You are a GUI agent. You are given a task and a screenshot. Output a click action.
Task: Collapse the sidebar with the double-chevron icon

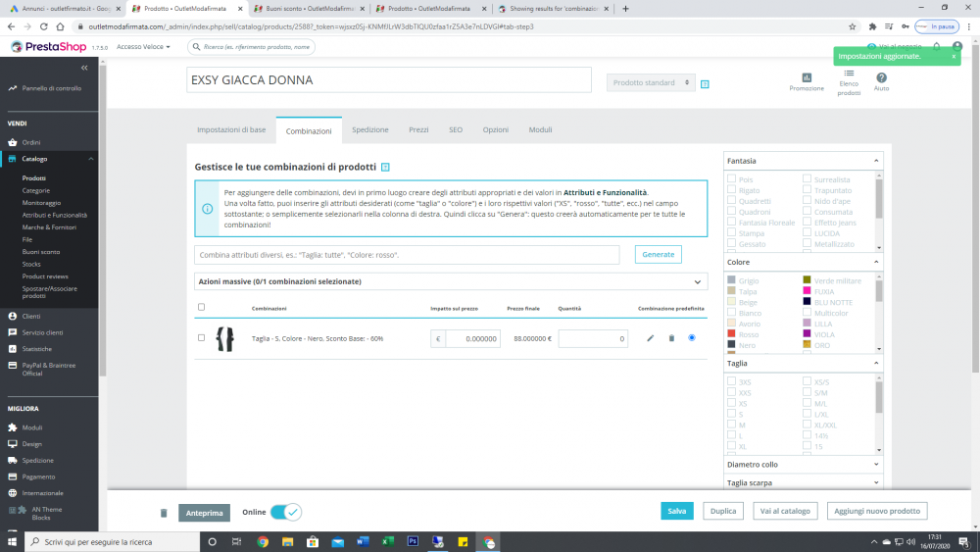[84, 68]
